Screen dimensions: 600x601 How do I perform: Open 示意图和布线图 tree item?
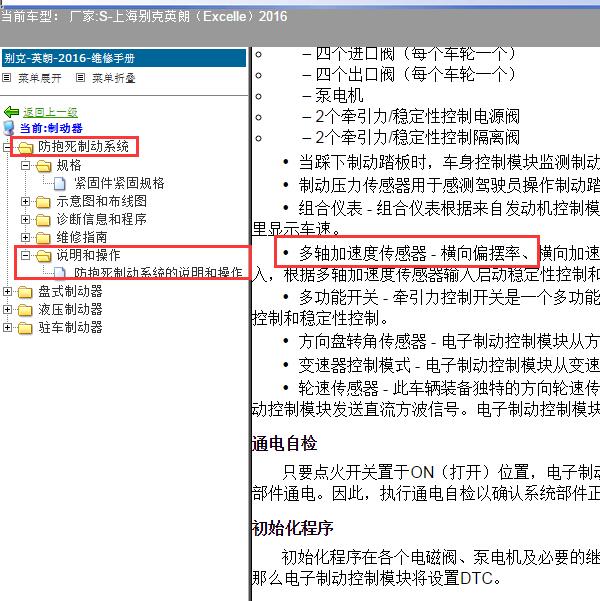point(102,201)
